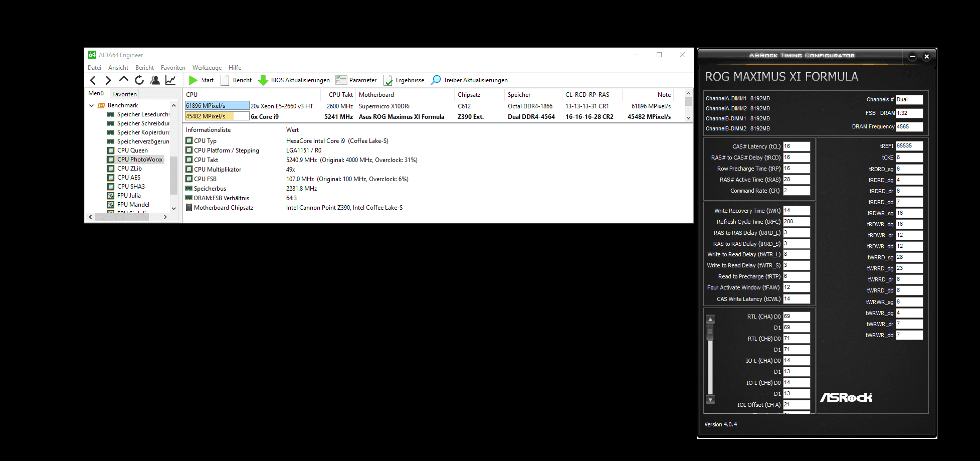Close the ASRock Timing Configurator window
980x461 pixels.
pyautogui.click(x=926, y=57)
